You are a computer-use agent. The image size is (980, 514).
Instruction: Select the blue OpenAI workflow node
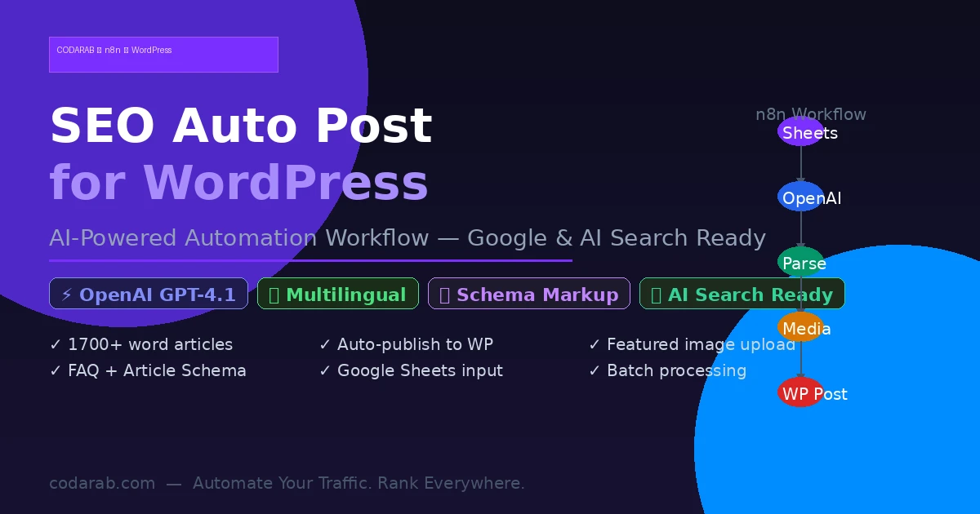point(800,197)
